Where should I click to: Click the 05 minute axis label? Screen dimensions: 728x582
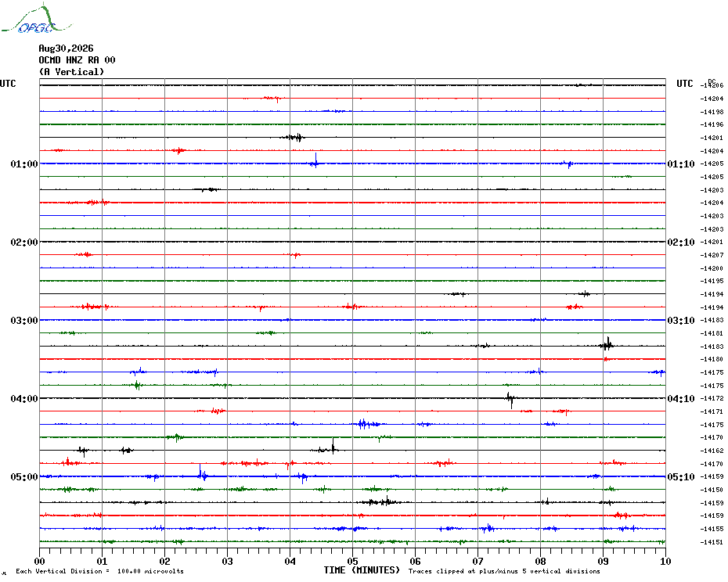353,561
